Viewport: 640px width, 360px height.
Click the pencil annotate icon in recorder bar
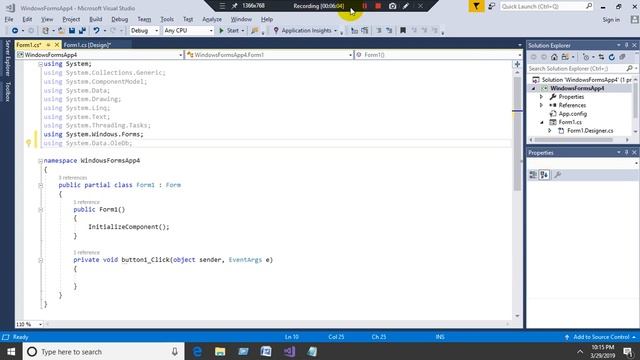[406, 6]
